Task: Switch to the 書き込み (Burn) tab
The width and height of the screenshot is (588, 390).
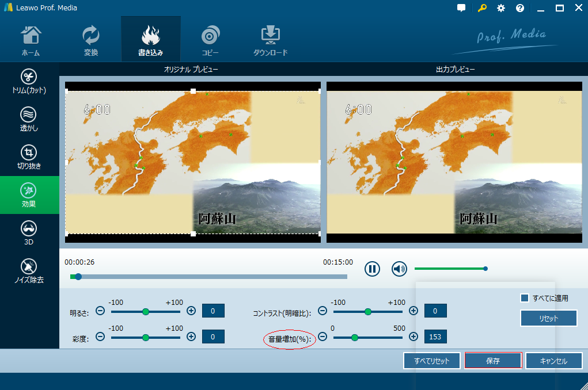Action: pyautogui.click(x=150, y=40)
